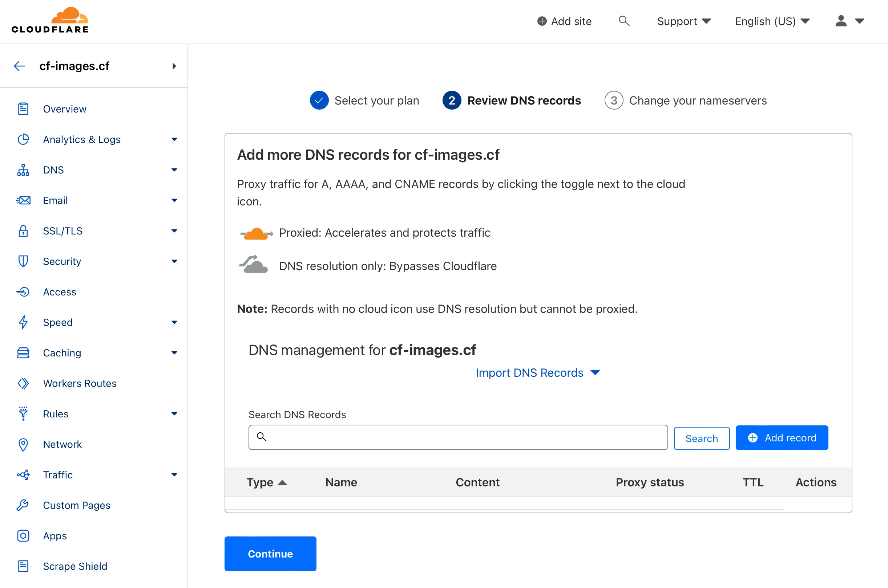
Task: Click the Caching icon in the sidebar
Action: click(23, 352)
